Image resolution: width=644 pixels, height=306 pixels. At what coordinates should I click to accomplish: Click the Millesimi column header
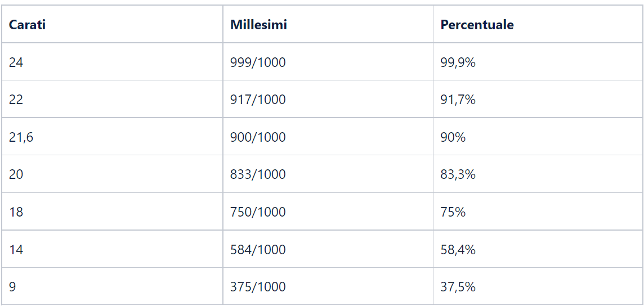click(x=258, y=25)
